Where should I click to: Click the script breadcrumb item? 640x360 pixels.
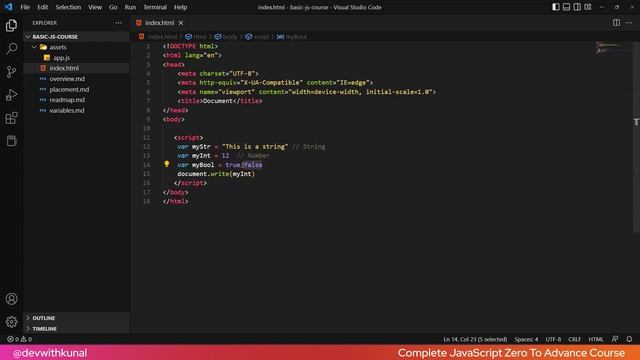click(x=258, y=37)
